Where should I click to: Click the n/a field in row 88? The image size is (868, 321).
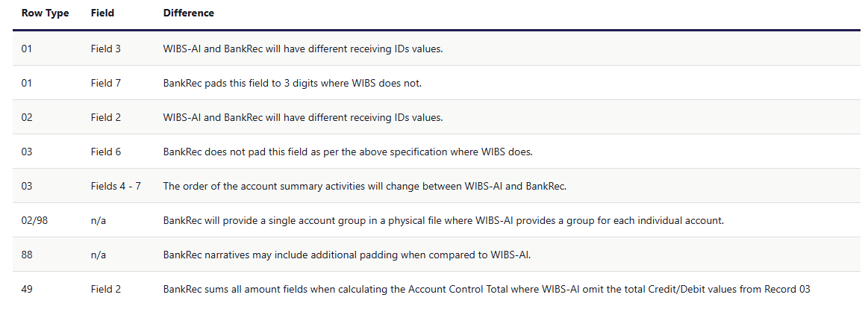(99, 255)
